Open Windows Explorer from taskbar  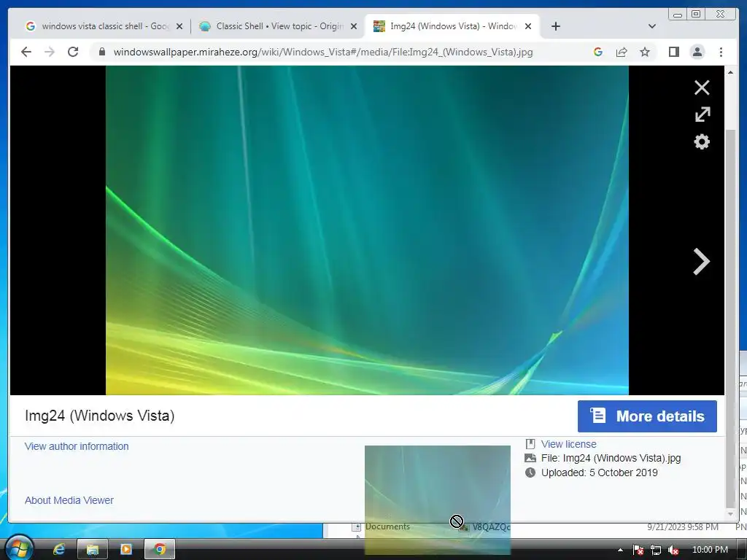[x=93, y=550]
